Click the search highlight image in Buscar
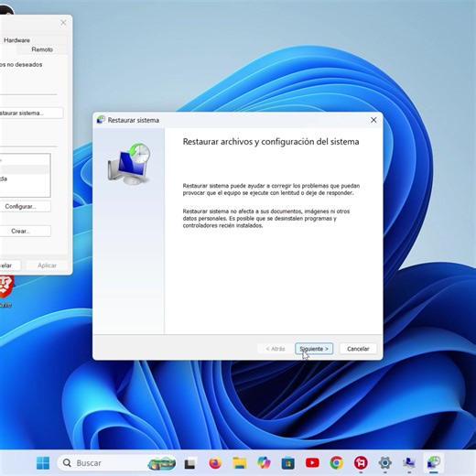The height and width of the screenshot is (476, 476). pyautogui.click(x=161, y=463)
